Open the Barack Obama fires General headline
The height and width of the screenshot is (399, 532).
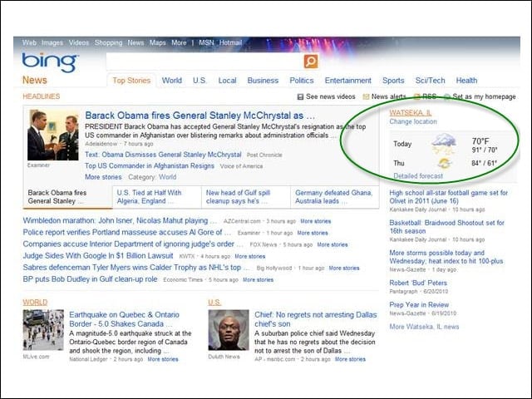199,116
